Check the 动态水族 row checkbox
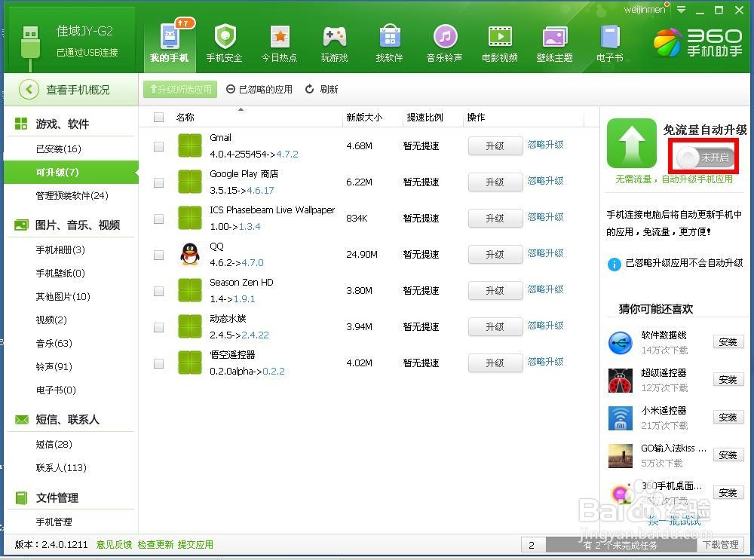 [x=158, y=327]
